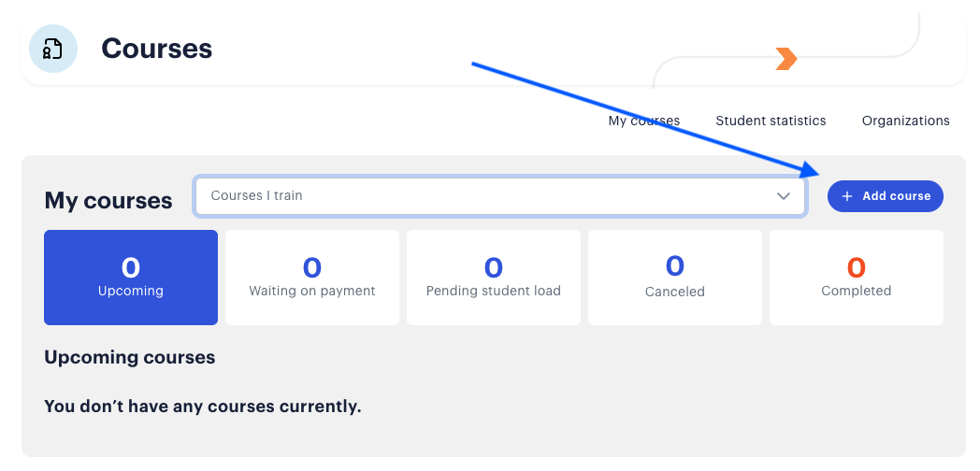This screenshot has width=980, height=471.
Task: Click the no courses currently message
Action: click(203, 407)
